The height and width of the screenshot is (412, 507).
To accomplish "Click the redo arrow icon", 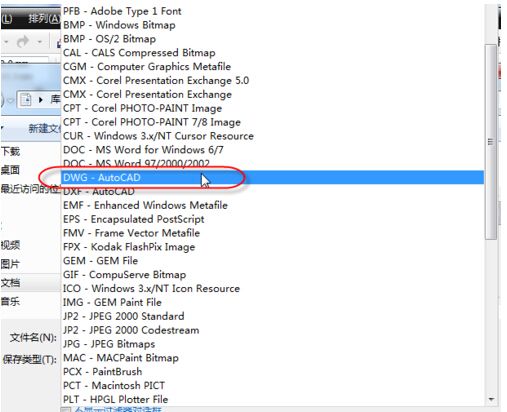I will (23, 42).
